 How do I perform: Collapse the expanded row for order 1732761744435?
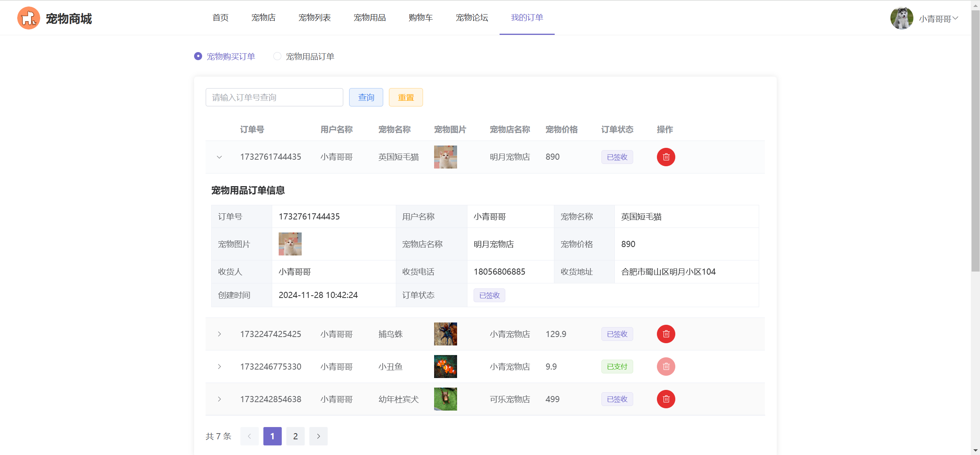pos(219,157)
